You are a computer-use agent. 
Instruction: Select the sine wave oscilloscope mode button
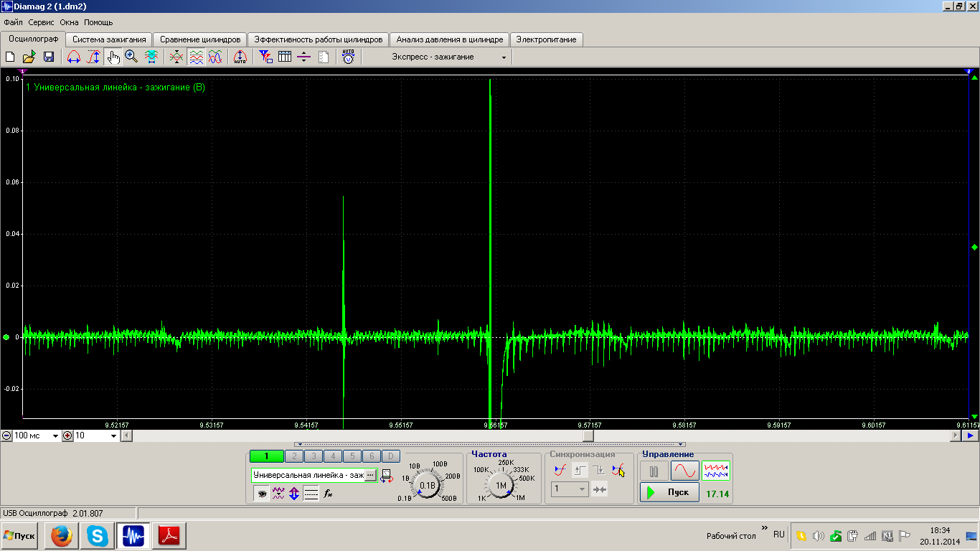pyautogui.click(x=685, y=471)
